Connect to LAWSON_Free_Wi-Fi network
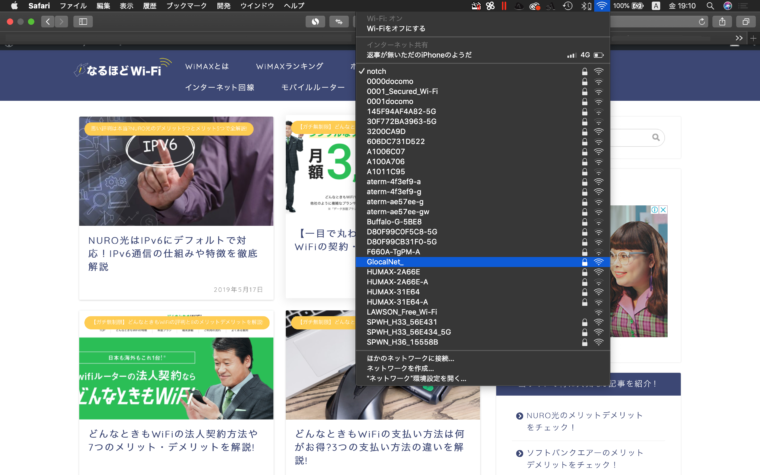 482,312
